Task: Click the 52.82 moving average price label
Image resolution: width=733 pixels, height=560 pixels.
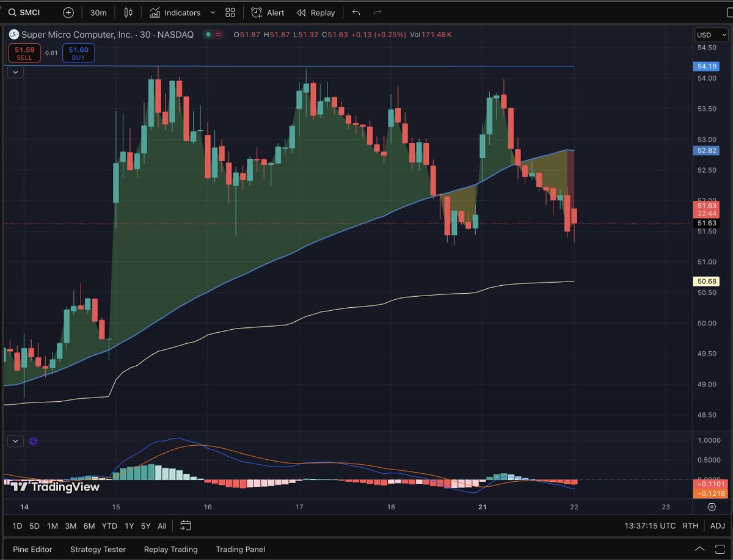Action: point(707,150)
